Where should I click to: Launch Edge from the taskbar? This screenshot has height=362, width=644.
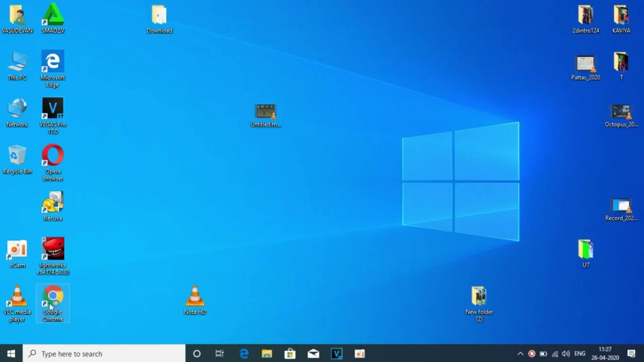[x=244, y=353]
